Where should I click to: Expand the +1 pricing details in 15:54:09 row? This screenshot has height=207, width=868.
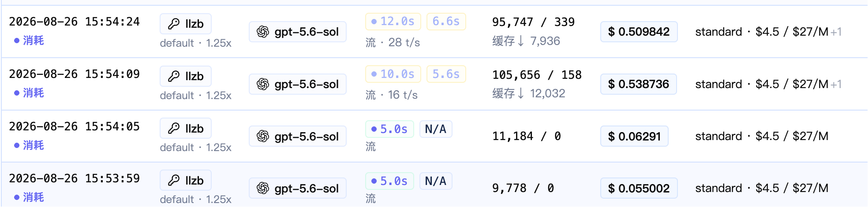point(836,85)
